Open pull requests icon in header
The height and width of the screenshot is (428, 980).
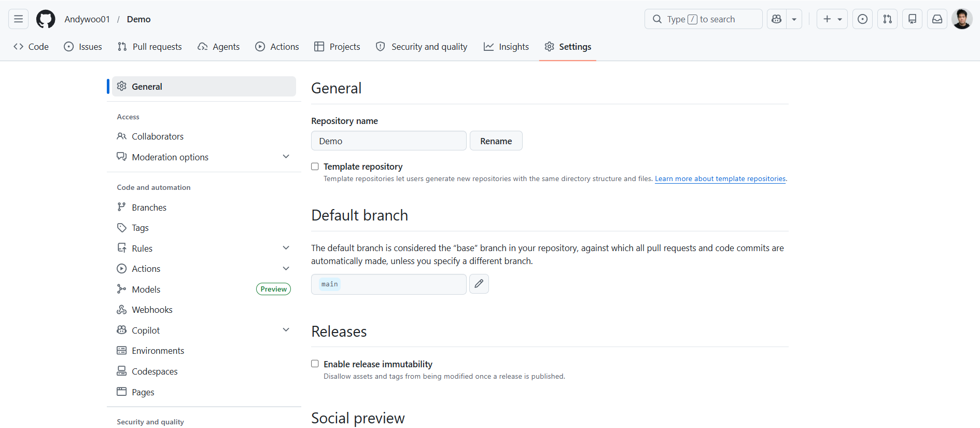tap(887, 19)
